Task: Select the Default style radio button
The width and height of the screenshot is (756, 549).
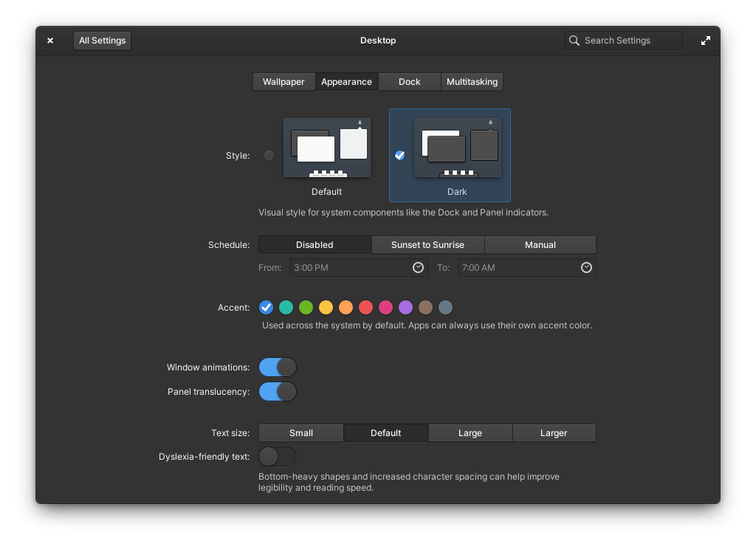Action: (x=269, y=155)
